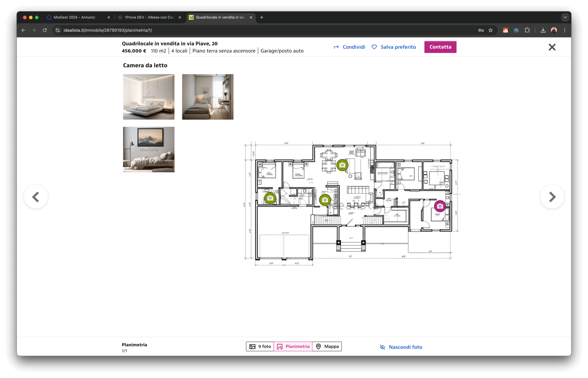588x378 pixels.
Task: Open the bedroom photo with white bed
Action: click(149, 97)
